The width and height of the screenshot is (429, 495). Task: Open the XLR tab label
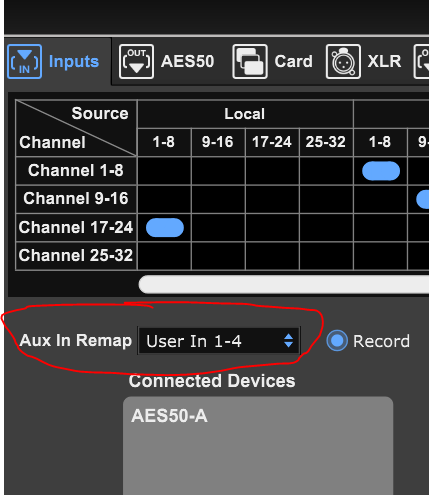click(x=384, y=61)
